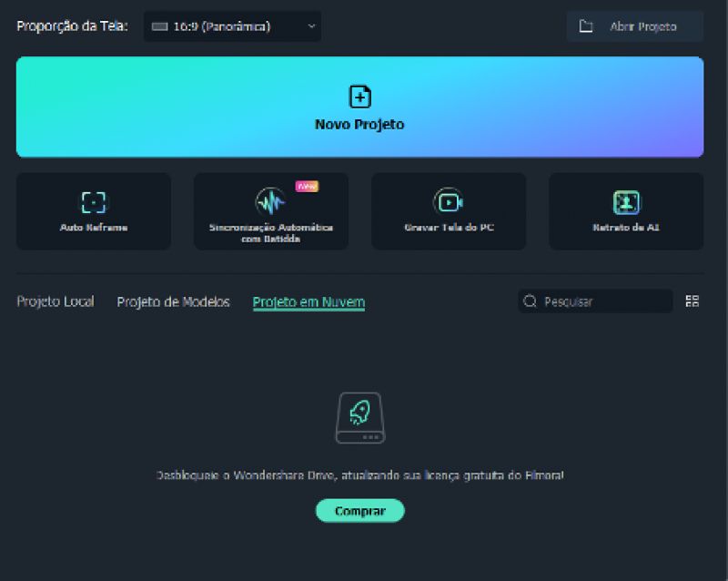Switch to the Projeto de Modelos tab

[173, 302]
